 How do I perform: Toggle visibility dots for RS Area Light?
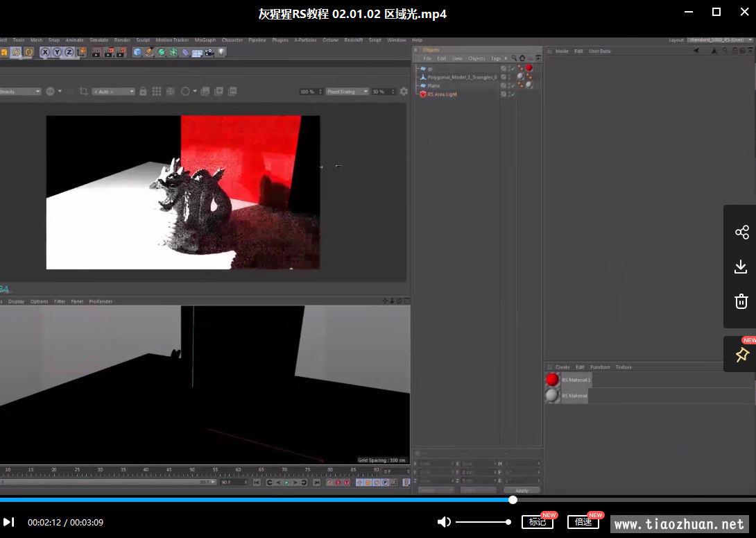510,94
